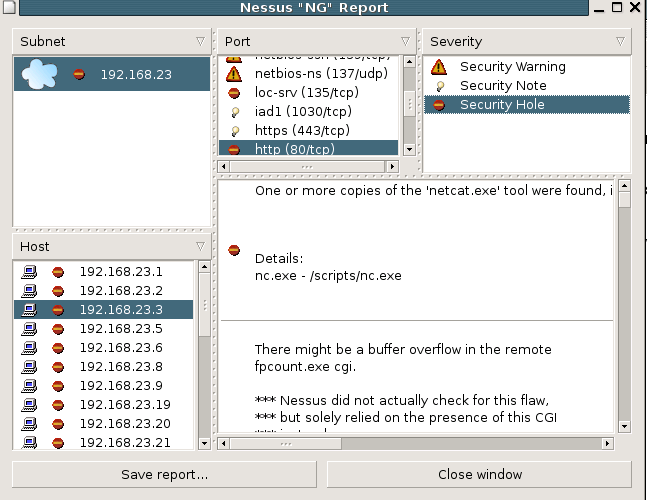Click the computer icon for host 192.168.23.19
The image size is (647, 500).
[29, 405]
